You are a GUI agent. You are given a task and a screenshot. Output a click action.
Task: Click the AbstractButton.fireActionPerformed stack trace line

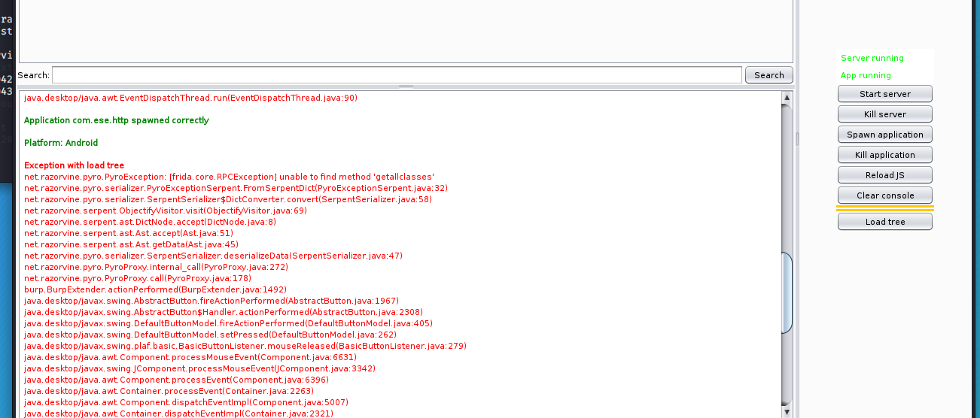(212, 301)
